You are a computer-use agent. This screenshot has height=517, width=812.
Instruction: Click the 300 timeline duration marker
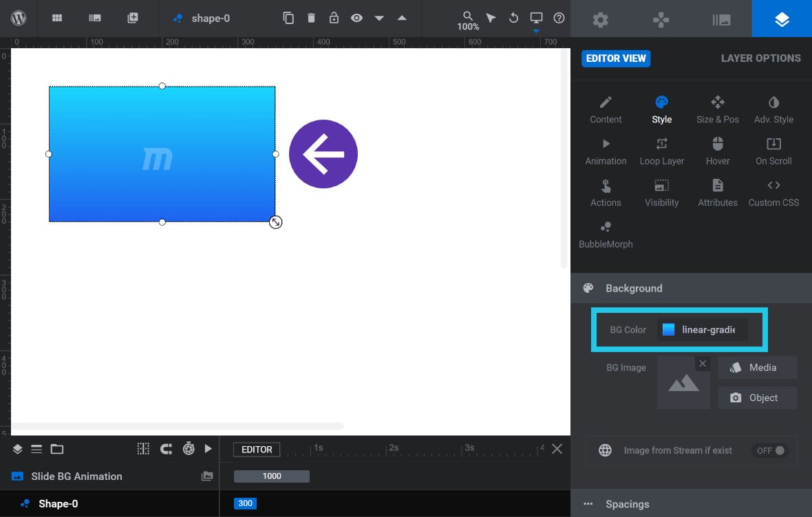click(x=246, y=503)
